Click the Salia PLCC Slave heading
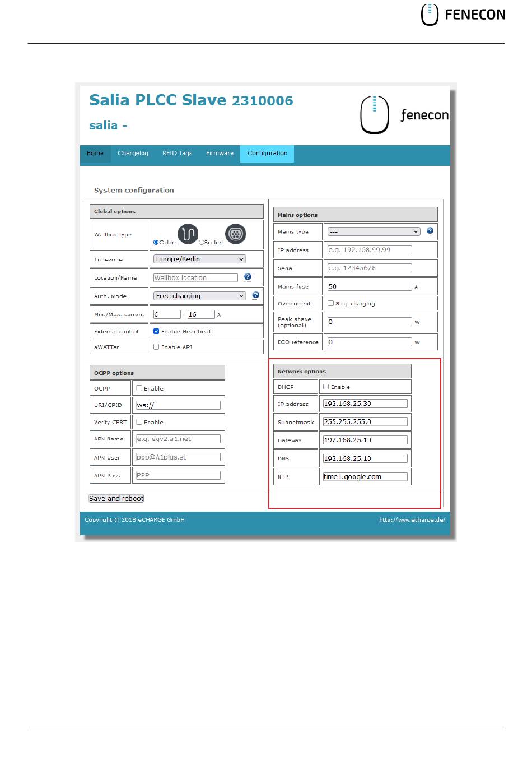 point(191,100)
